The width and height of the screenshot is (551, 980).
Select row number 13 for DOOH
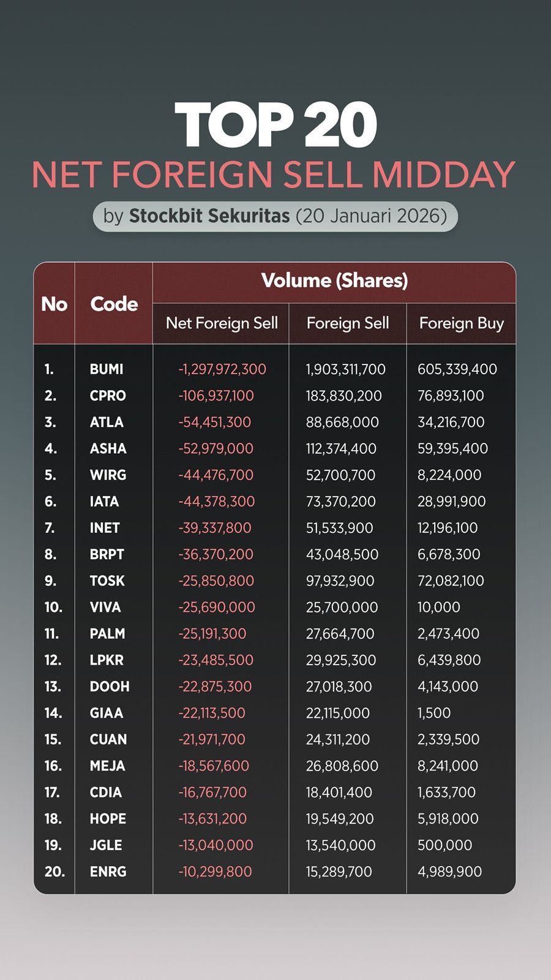pos(53,687)
